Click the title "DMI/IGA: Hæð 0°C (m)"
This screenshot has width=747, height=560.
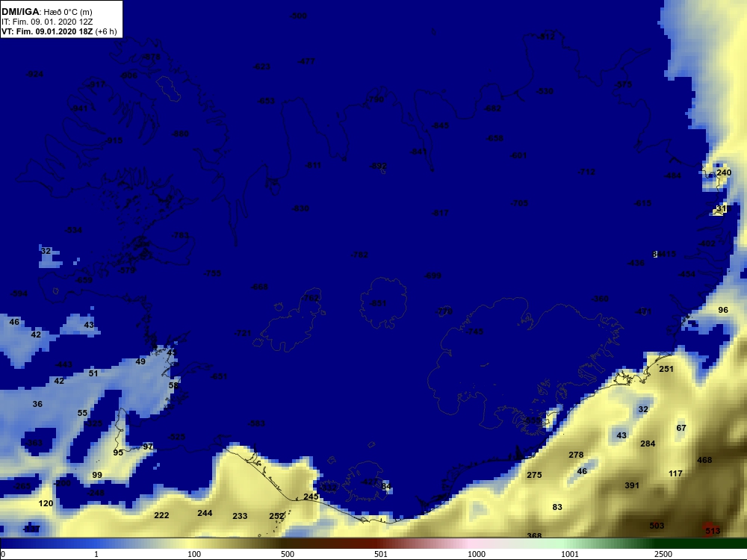point(46,11)
